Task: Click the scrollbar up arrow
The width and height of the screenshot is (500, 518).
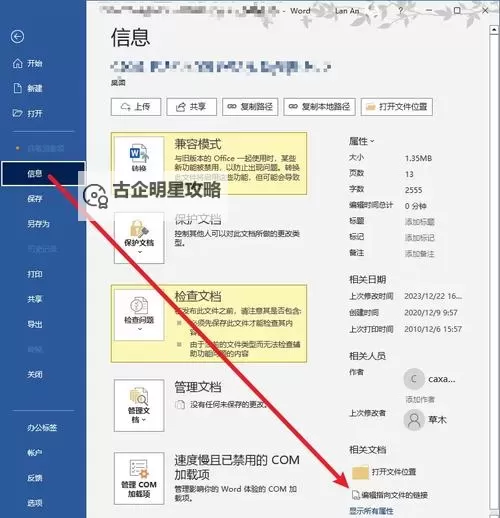Action: pos(494,30)
